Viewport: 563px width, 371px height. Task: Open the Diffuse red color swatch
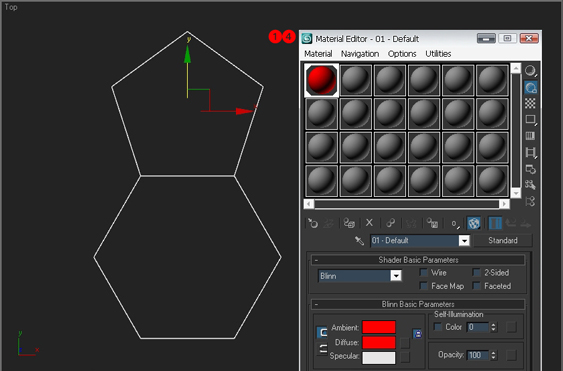point(379,342)
